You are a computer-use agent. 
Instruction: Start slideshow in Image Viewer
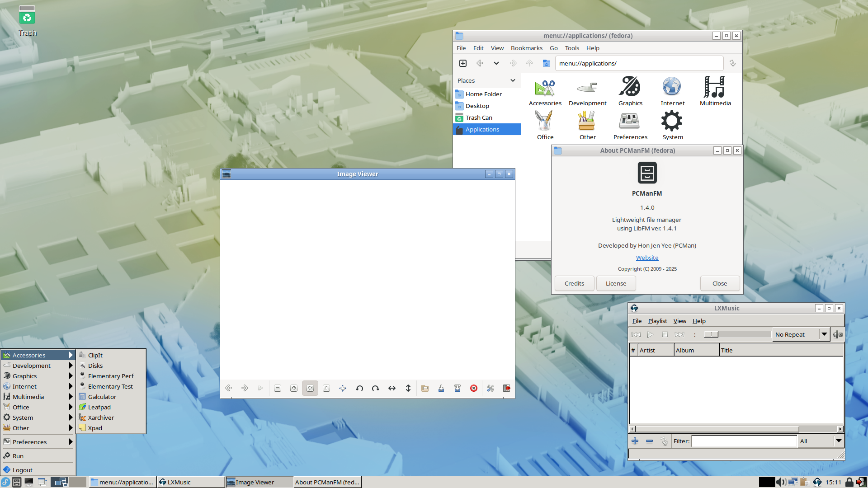[x=260, y=388]
